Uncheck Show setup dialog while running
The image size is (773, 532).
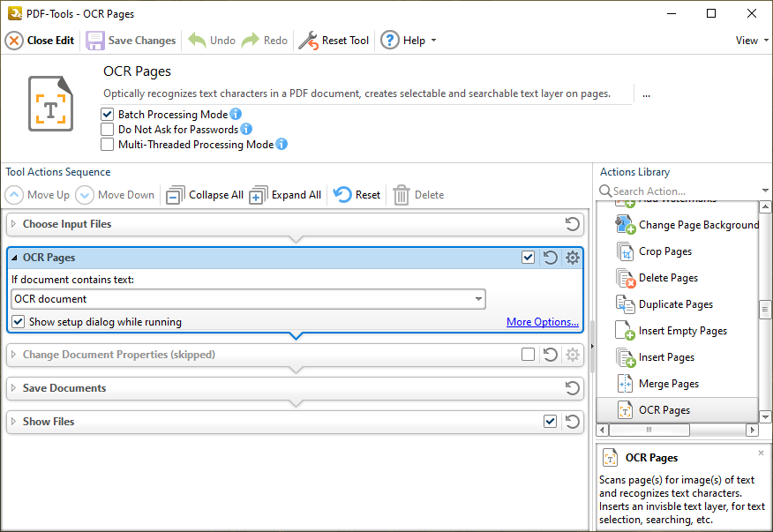pyautogui.click(x=19, y=322)
